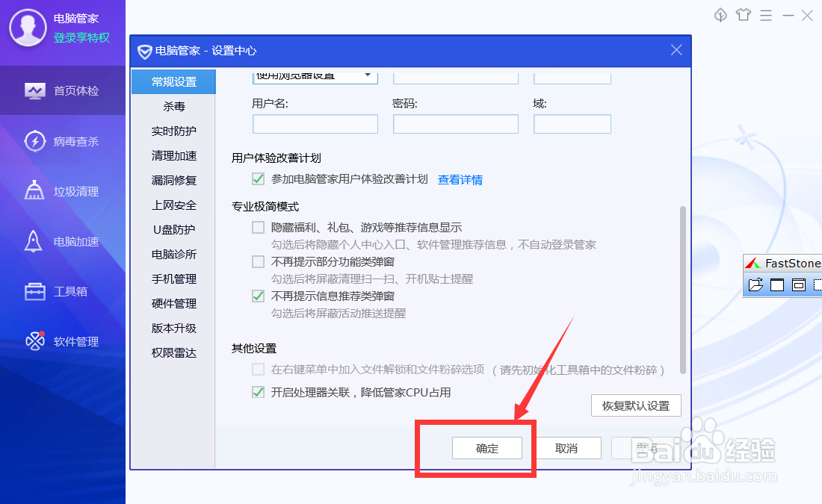The image size is (822, 504).
Task: Select 硬件管理 settings tab
Action: 173,303
